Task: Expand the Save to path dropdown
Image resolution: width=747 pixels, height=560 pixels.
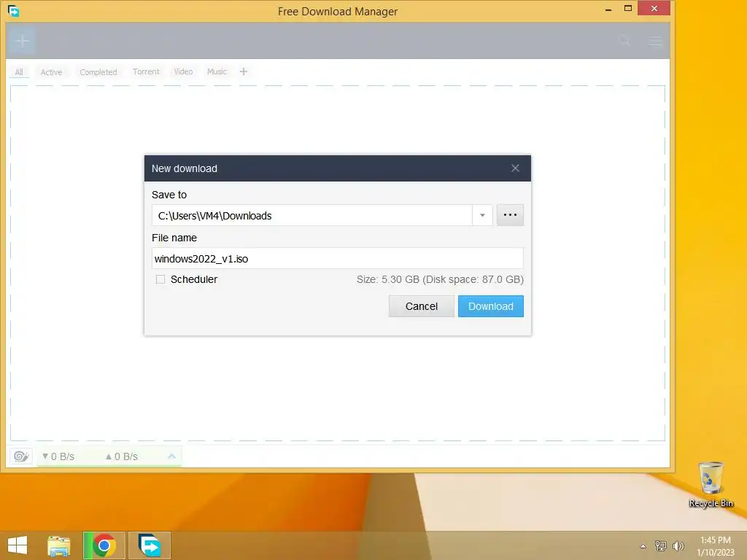Action: 482,215
